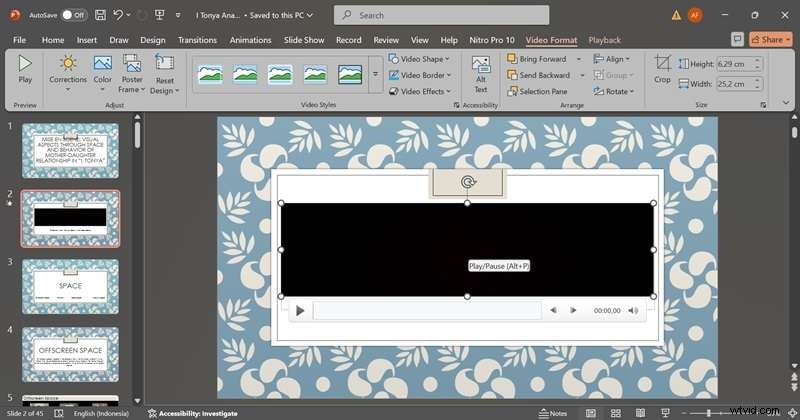
Task: Open the Color adjustment options
Action: [x=103, y=73]
